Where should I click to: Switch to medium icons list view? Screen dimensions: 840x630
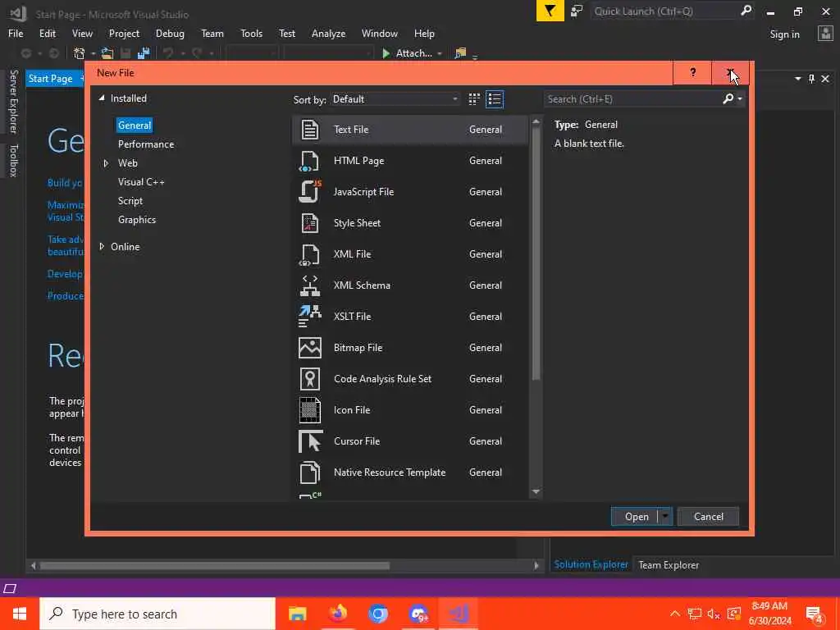[x=495, y=99]
